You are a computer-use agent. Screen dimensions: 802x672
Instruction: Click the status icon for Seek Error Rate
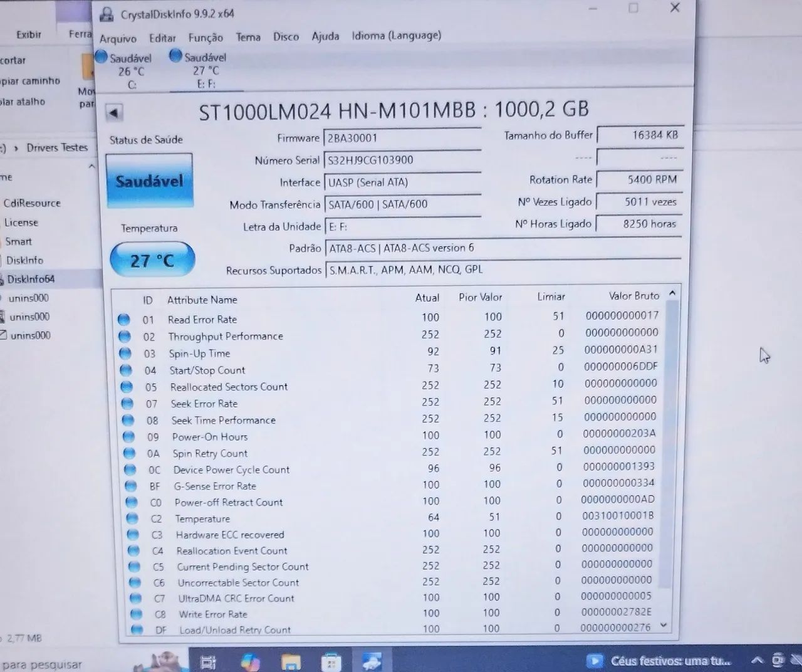(127, 404)
